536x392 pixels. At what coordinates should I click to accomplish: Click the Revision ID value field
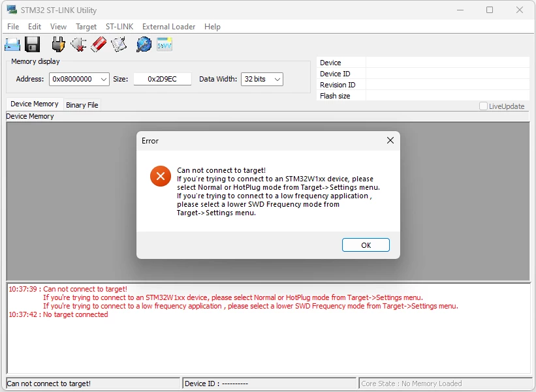(447, 85)
